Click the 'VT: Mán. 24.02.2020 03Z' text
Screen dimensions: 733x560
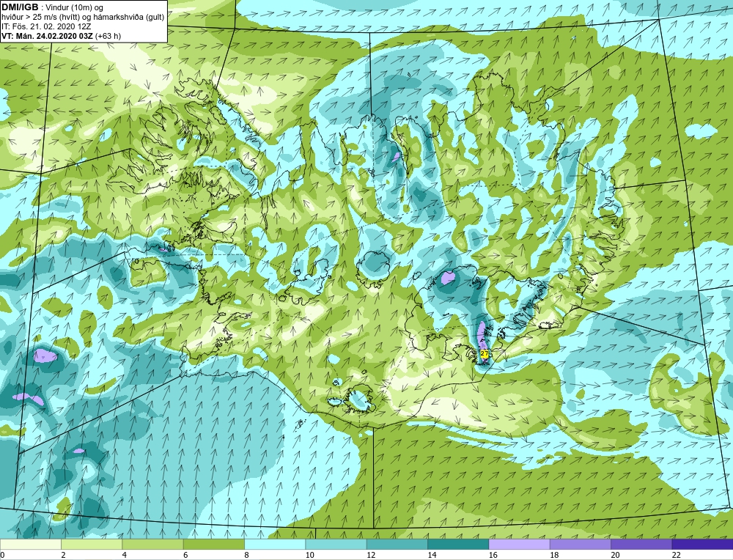47,36
